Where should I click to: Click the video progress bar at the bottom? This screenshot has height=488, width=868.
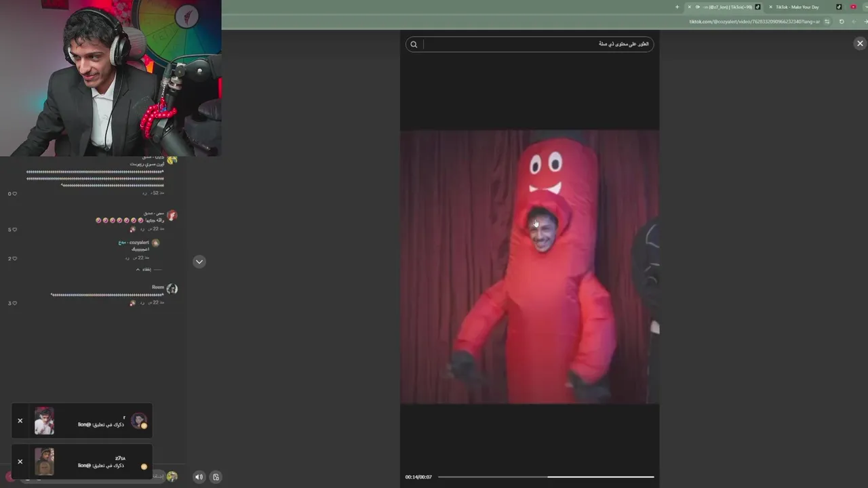(x=546, y=477)
